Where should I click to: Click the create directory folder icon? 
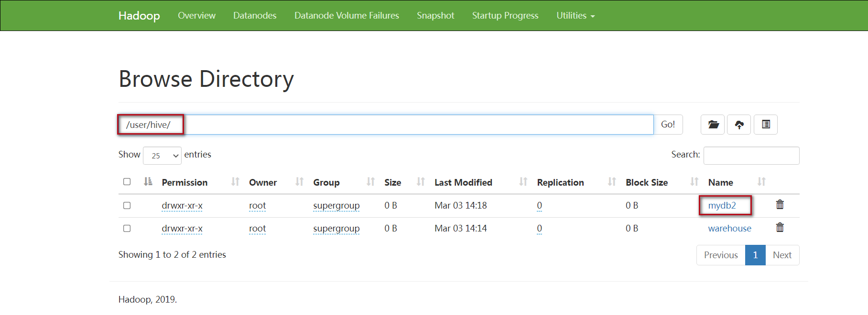pyautogui.click(x=713, y=125)
